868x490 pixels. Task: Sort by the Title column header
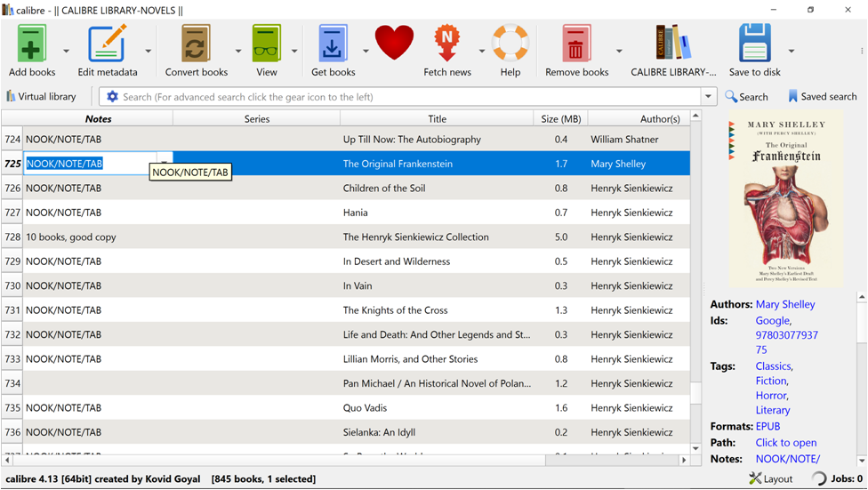click(x=437, y=118)
